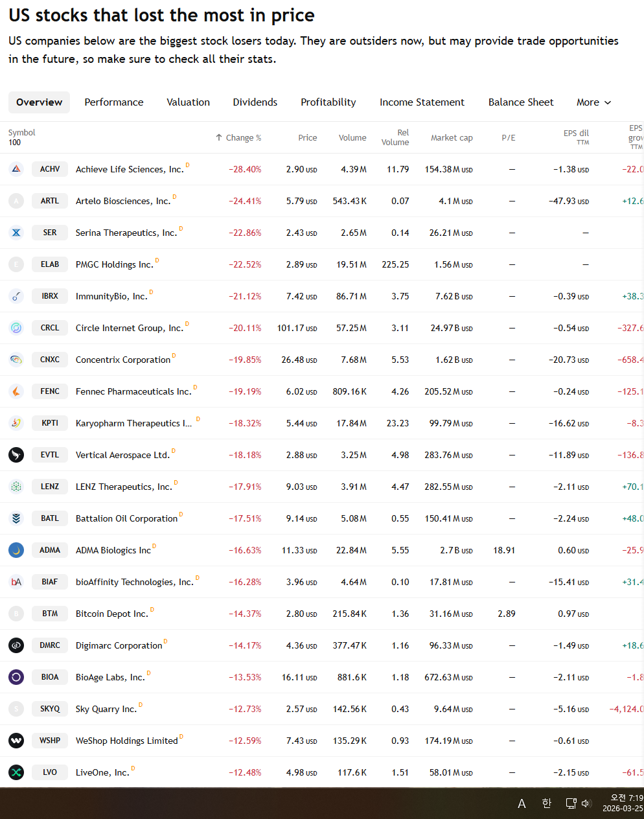
Task: Toggle the Korean IME indicator in taskbar
Action: pyautogui.click(x=547, y=803)
